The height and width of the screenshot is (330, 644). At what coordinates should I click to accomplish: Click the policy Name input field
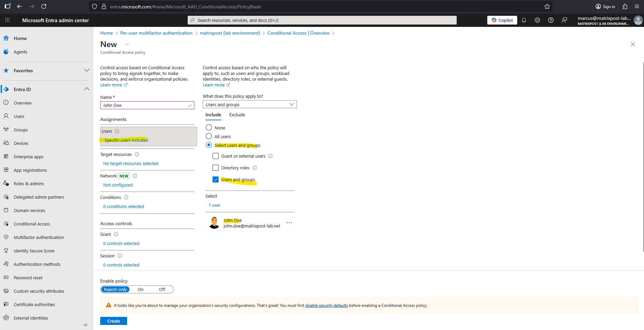[145, 105]
